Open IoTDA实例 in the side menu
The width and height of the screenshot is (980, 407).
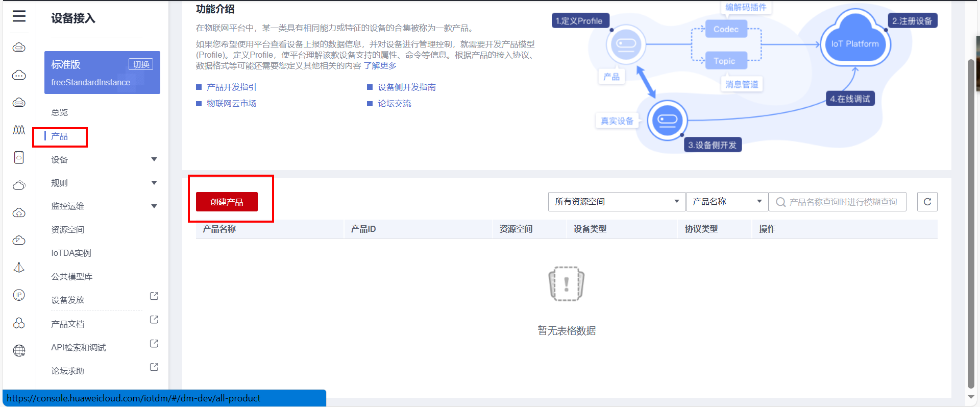click(x=71, y=253)
